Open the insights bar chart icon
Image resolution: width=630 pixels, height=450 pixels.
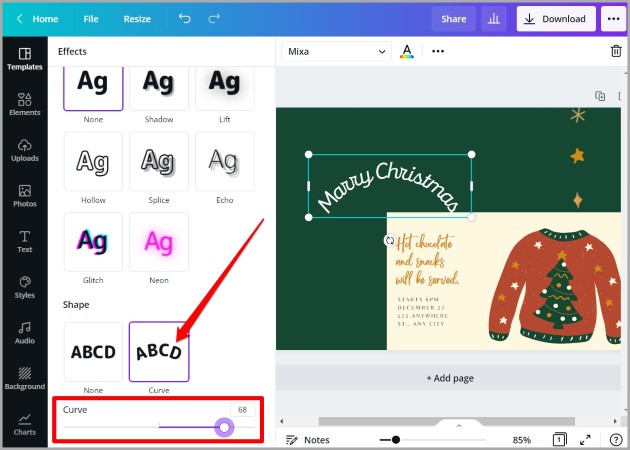[494, 18]
